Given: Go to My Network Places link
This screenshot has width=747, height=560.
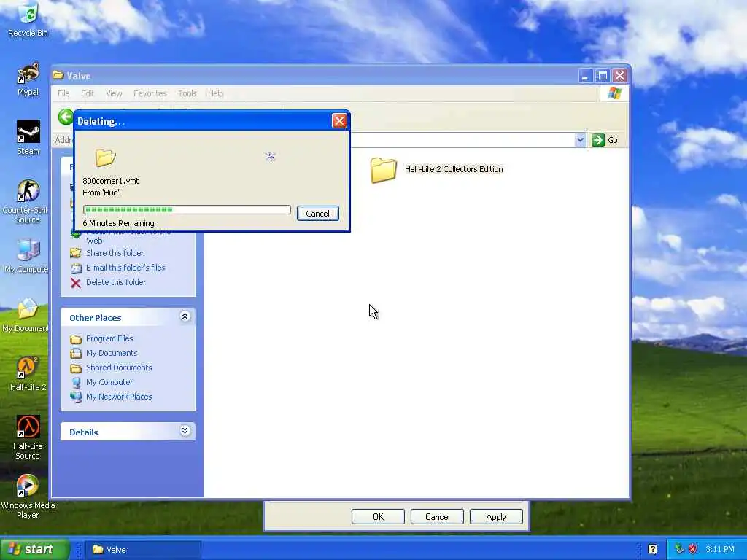Looking at the screenshot, I should tap(119, 397).
